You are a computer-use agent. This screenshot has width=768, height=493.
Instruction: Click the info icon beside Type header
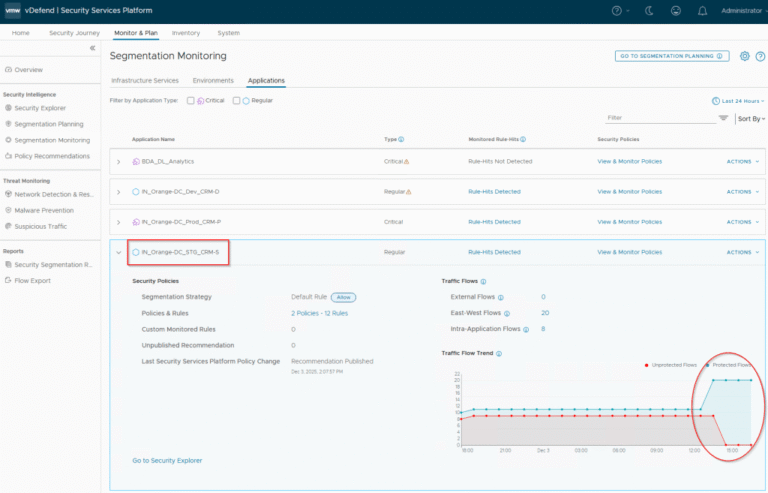(401, 140)
